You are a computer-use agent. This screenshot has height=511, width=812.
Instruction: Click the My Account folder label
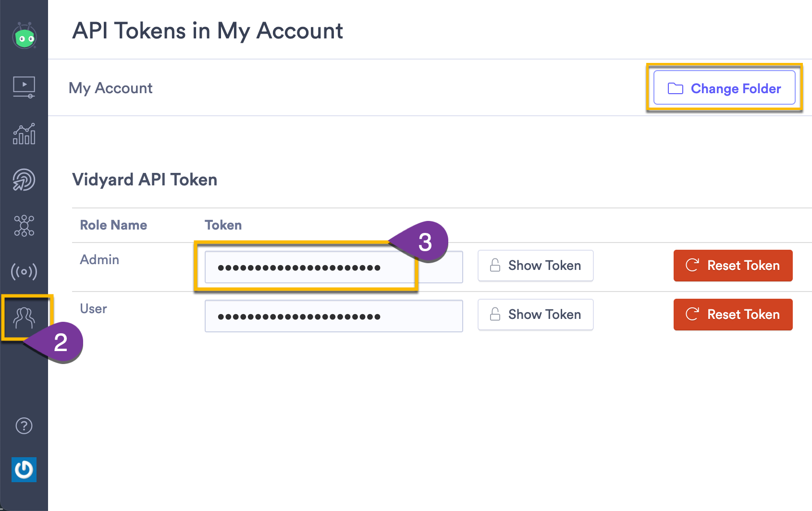pos(111,88)
